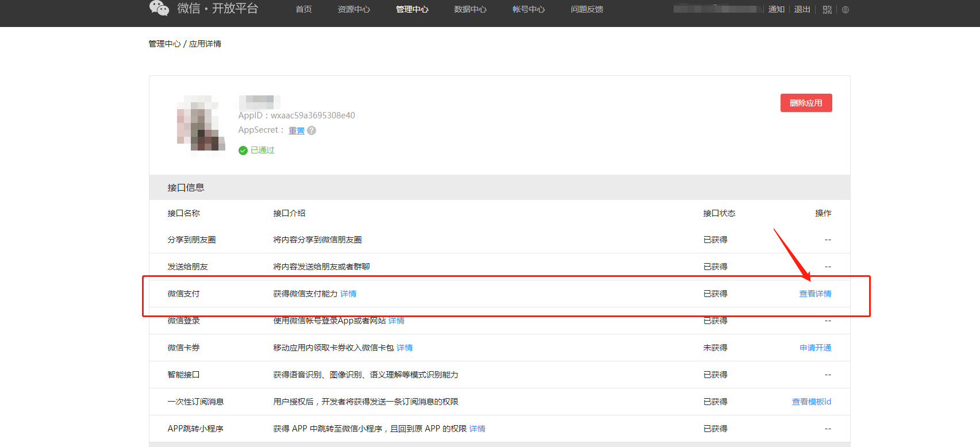Click 接口状态 column header
The image size is (980, 447).
coord(719,213)
